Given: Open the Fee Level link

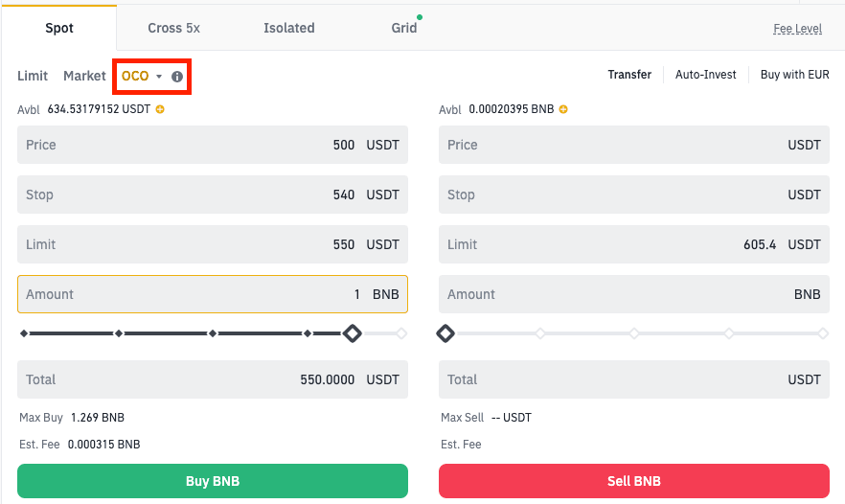Looking at the screenshot, I should coord(797,29).
